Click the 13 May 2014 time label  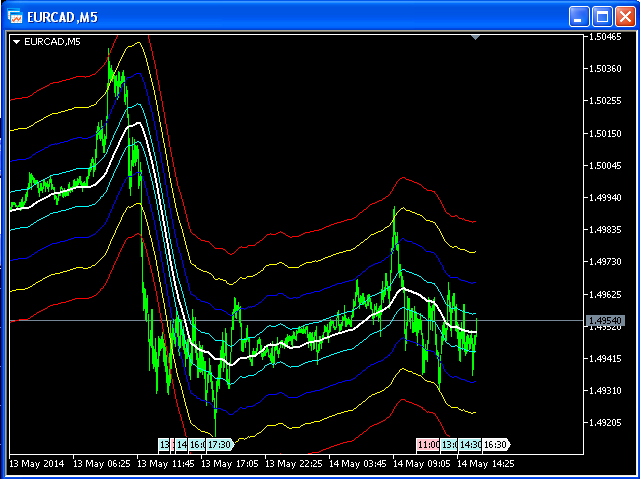pyautogui.click(x=37, y=464)
